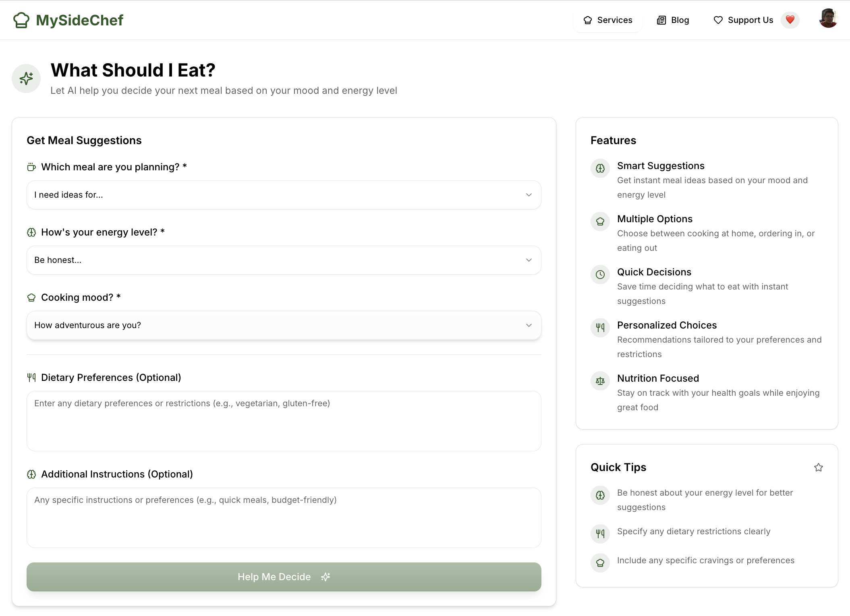Click the star icon in Quick Tips

click(x=818, y=467)
